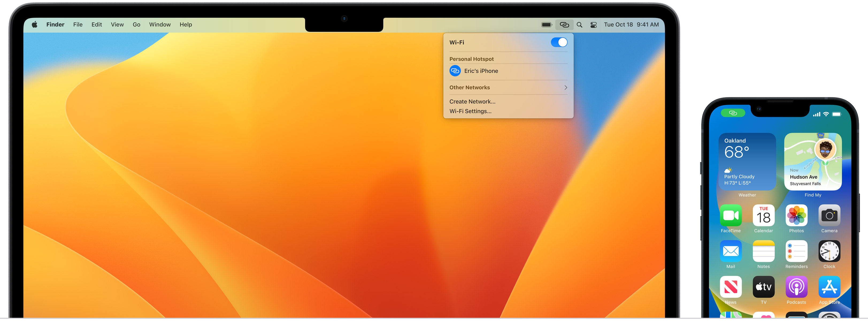
Task: Open the Podcasts app icon
Action: pos(796,287)
